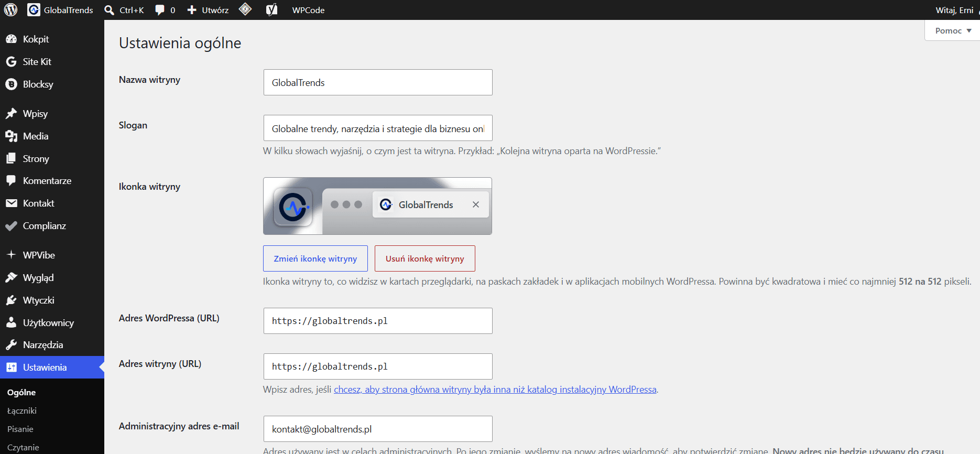Click the Blocksy icon in sidebar
This screenshot has height=454, width=980.
tap(11, 84)
